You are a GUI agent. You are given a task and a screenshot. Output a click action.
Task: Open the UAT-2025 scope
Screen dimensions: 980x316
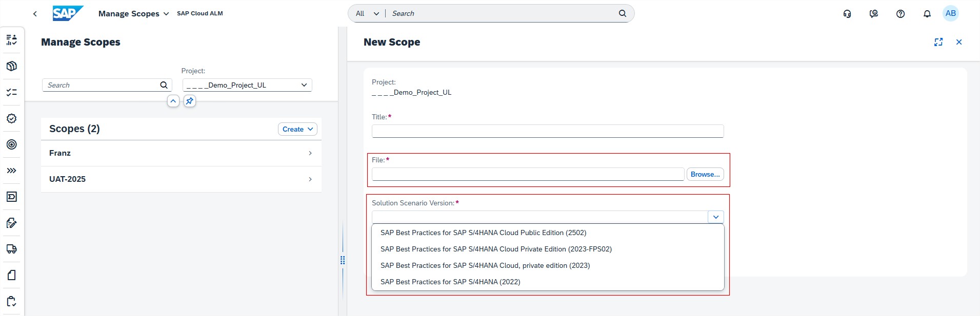tap(181, 179)
